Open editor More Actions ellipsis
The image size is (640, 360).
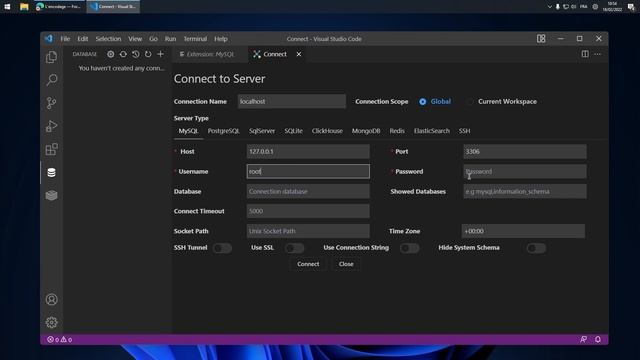click(598, 54)
